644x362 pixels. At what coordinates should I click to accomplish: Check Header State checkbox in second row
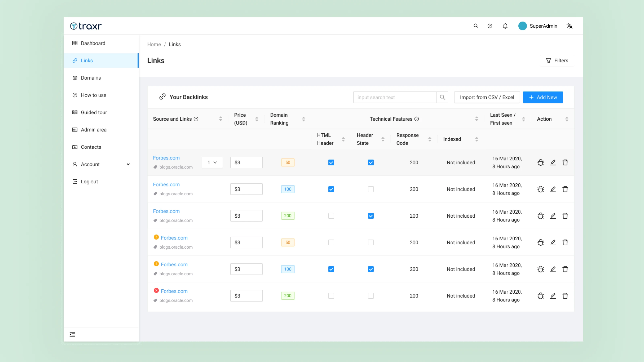[x=371, y=189]
